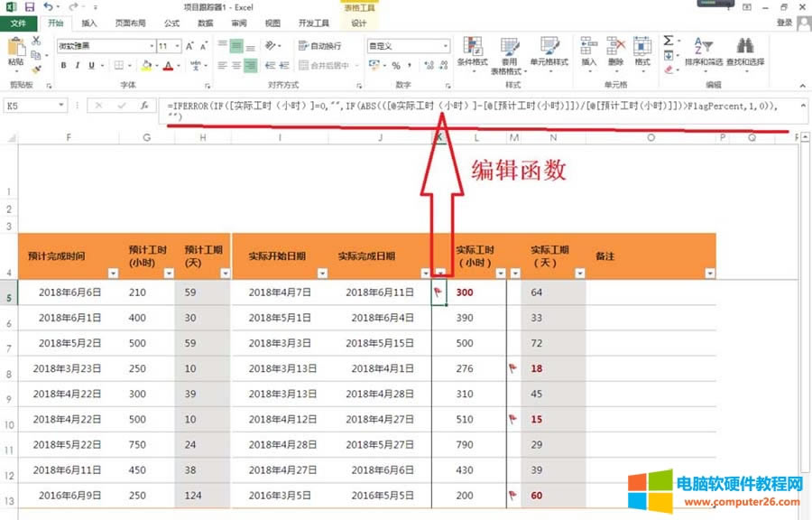
Task: Toggle bold formatting with the B button
Action: [x=63, y=65]
